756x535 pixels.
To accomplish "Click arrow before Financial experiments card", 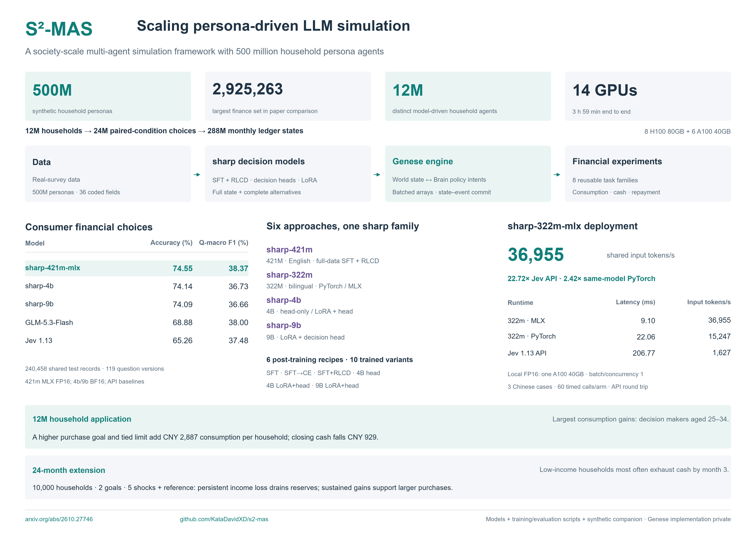I will click(557, 175).
